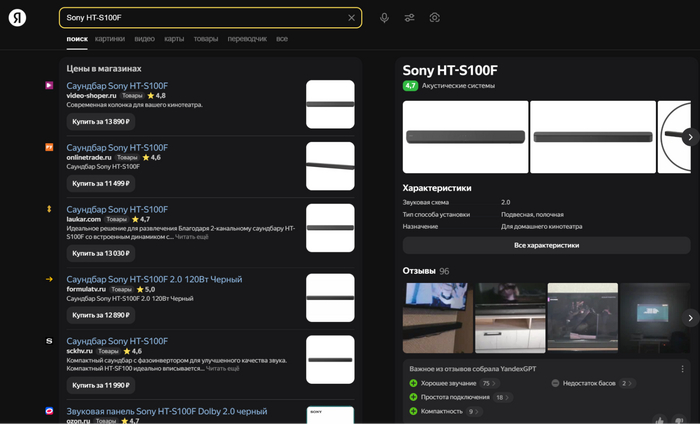Like the review summary with thumbs up
Image resolution: width=700 pixels, height=424 pixels.
658,420
